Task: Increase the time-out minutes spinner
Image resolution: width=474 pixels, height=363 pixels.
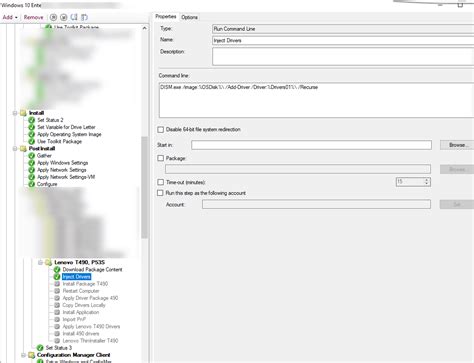Action: (427, 180)
